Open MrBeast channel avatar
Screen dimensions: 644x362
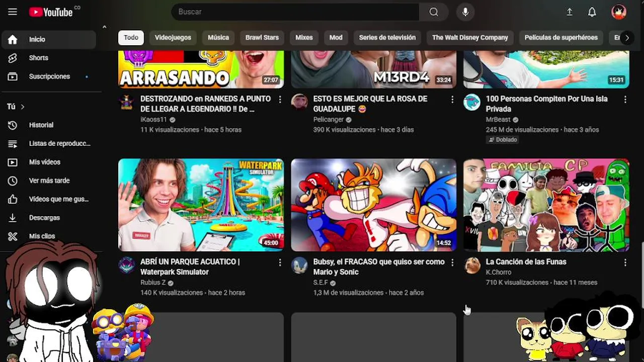(x=472, y=102)
